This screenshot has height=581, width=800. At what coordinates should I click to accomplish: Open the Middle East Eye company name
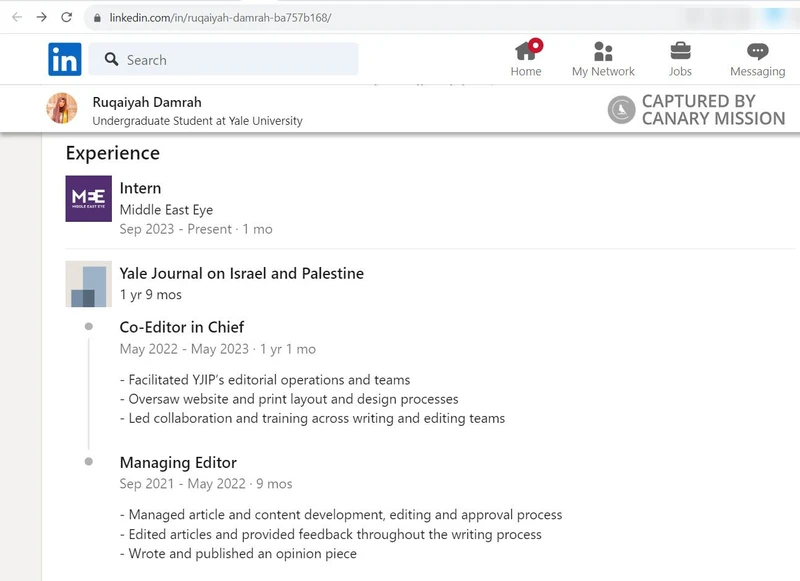click(166, 210)
